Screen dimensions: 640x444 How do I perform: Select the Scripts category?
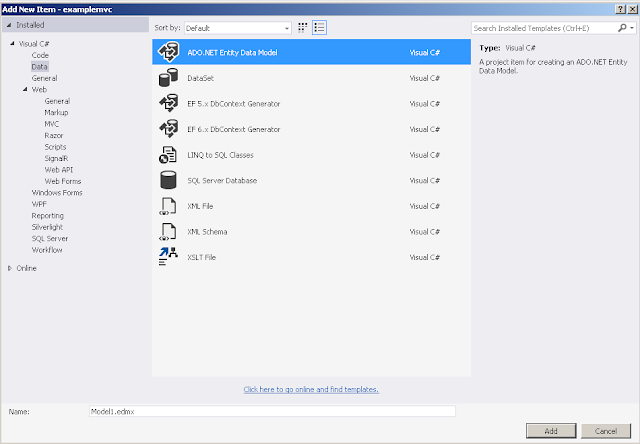point(55,147)
